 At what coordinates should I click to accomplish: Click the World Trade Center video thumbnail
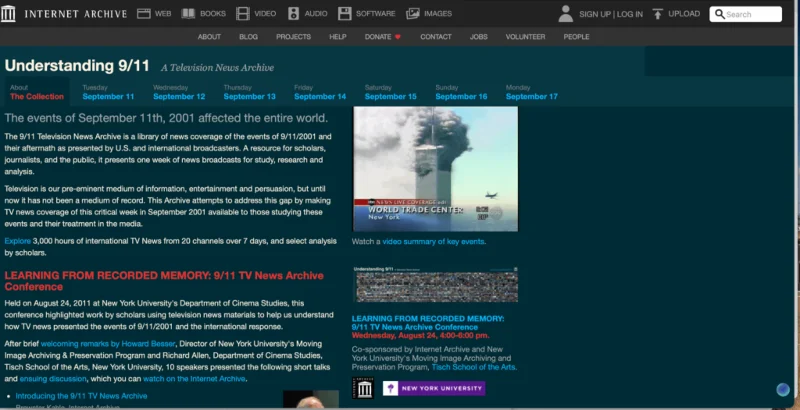click(x=435, y=169)
